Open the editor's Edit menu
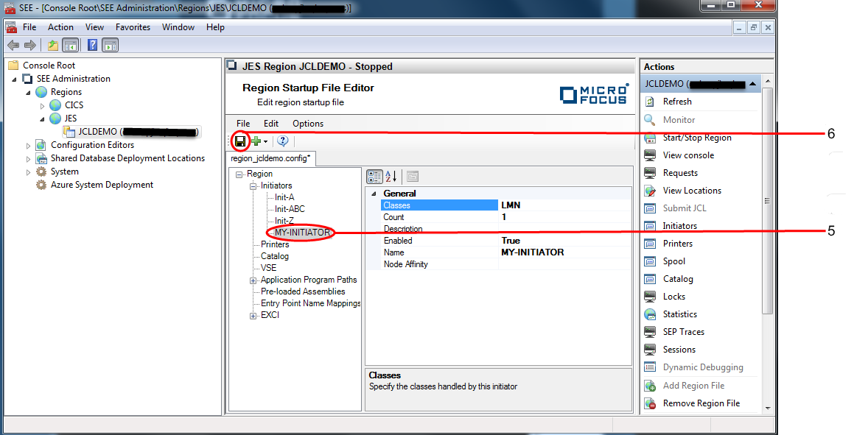868x435 pixels. pos(270,124)
